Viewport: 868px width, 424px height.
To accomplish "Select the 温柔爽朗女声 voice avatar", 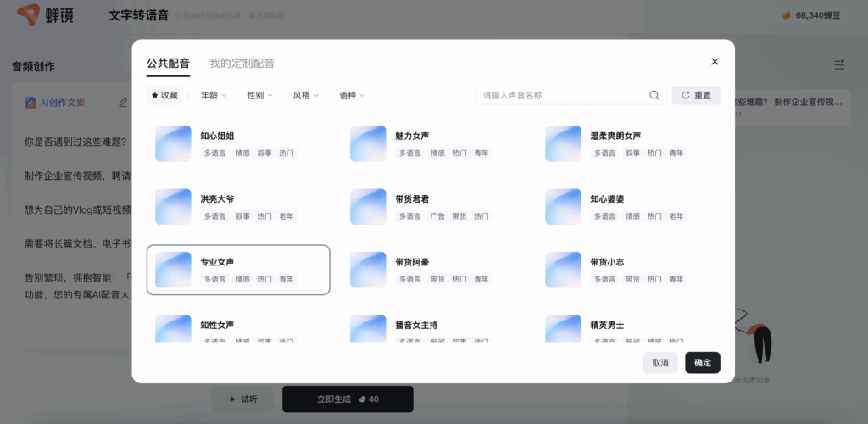I will pyautogui.click(x=563, y=143).
